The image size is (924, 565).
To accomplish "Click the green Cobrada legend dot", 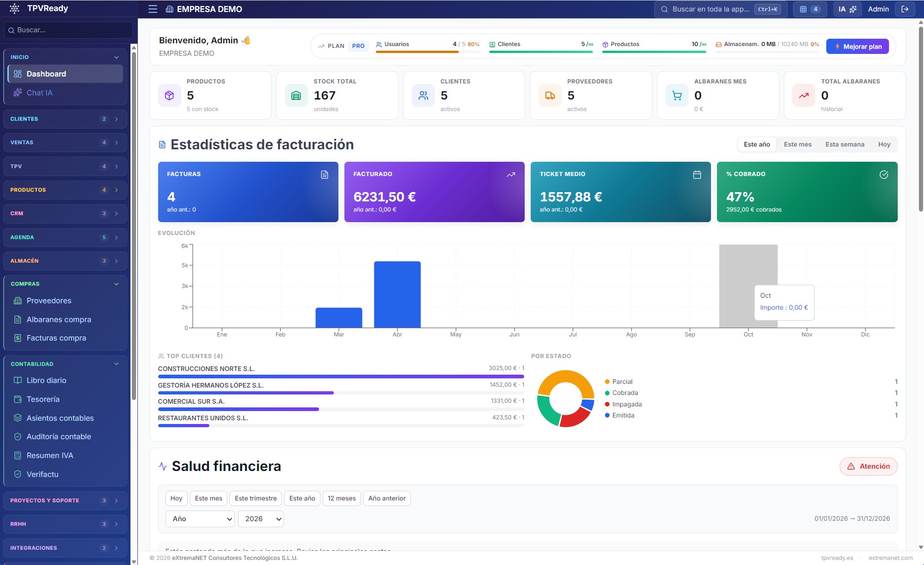I will tap(607, 393).
